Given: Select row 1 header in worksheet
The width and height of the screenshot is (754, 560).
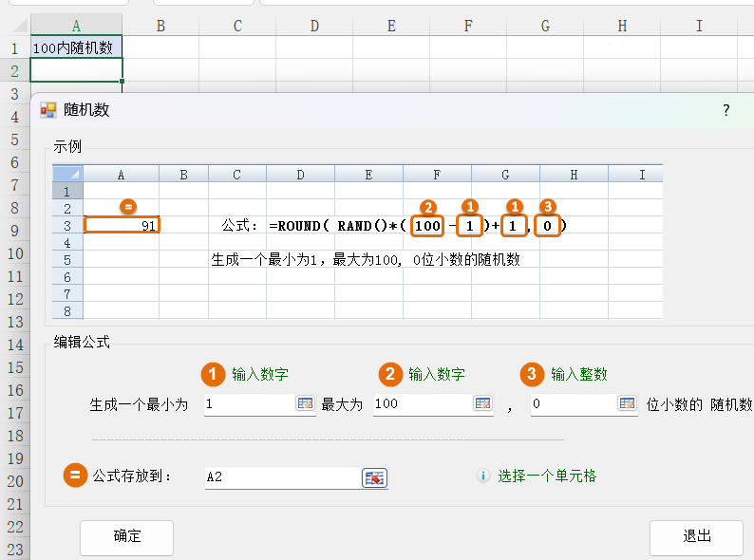Looking at the screenshot, I should (14, 47).
